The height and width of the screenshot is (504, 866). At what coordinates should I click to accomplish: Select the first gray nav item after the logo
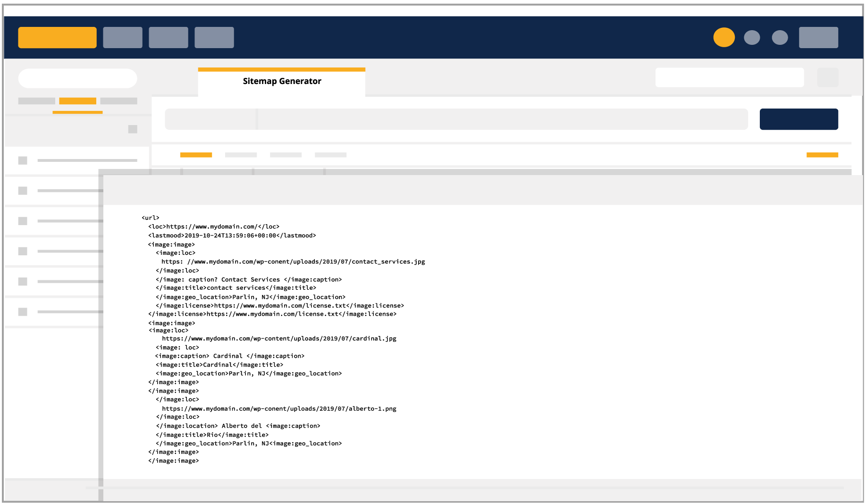[123, 38]
